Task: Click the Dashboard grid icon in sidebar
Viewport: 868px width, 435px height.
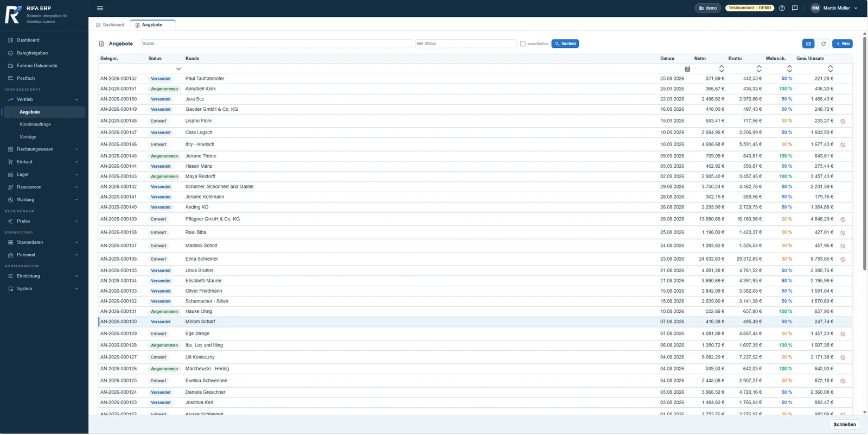Action: tap(10, 40)
